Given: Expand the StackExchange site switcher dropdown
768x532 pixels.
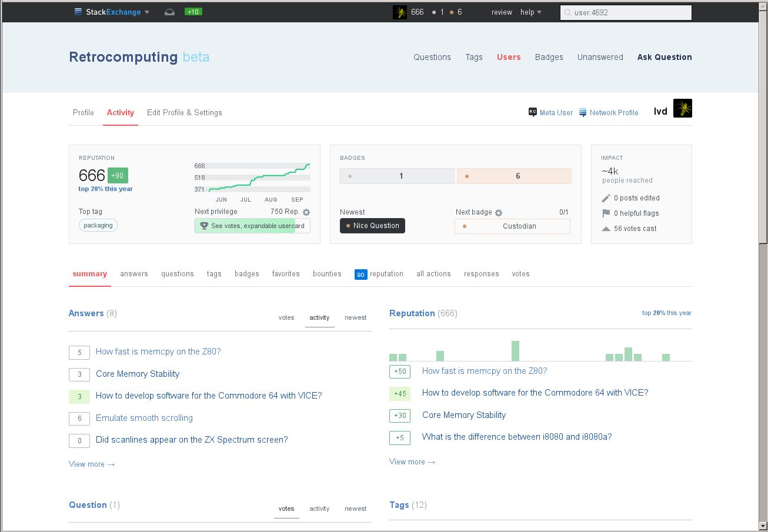Looking at the screenshot, I should 147,12.
